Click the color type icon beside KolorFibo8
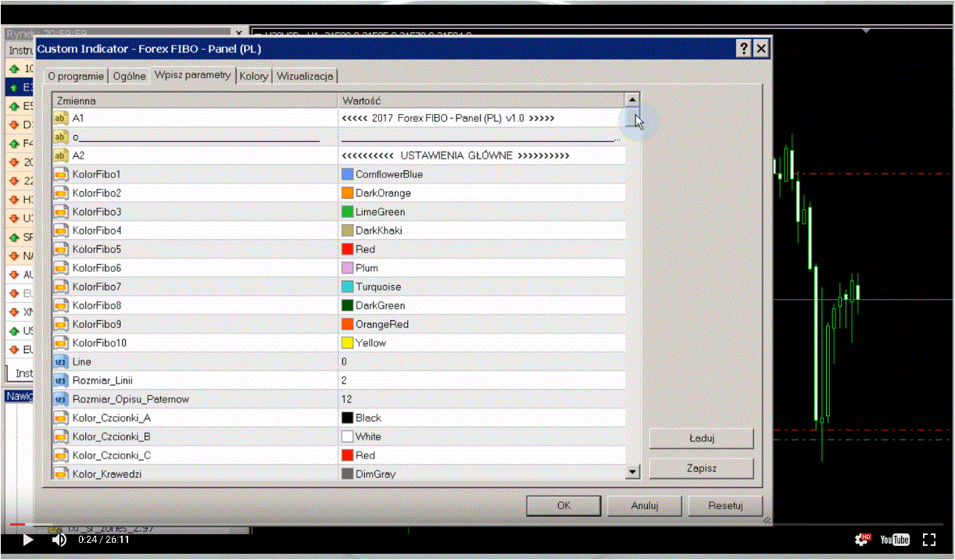The height and width of the screenshot is (560, 955). tap(61, 305)
